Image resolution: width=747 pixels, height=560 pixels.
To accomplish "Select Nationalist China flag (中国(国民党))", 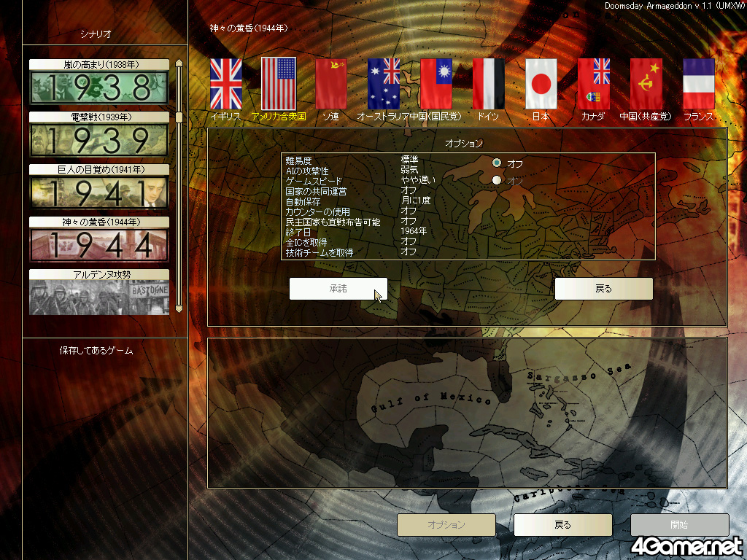I will tap(436, 85).
